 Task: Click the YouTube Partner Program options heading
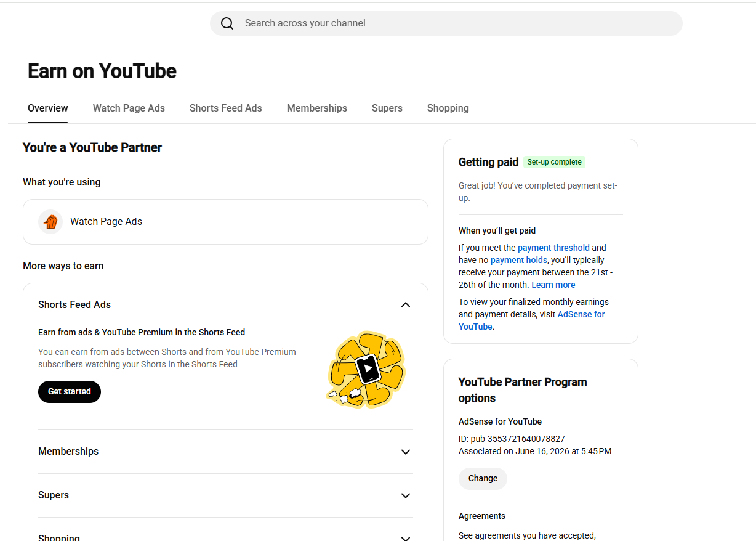click(x=523, y=390)
